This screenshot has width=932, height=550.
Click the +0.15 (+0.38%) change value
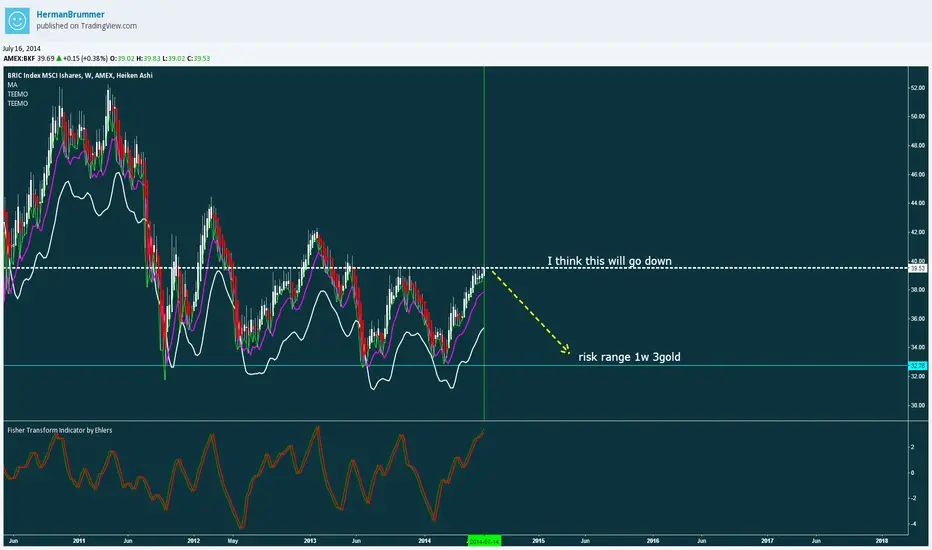click(86, 58)
